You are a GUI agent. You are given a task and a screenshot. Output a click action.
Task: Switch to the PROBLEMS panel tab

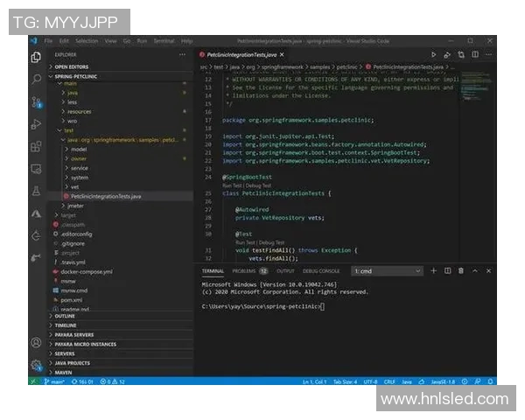(244, 271)
